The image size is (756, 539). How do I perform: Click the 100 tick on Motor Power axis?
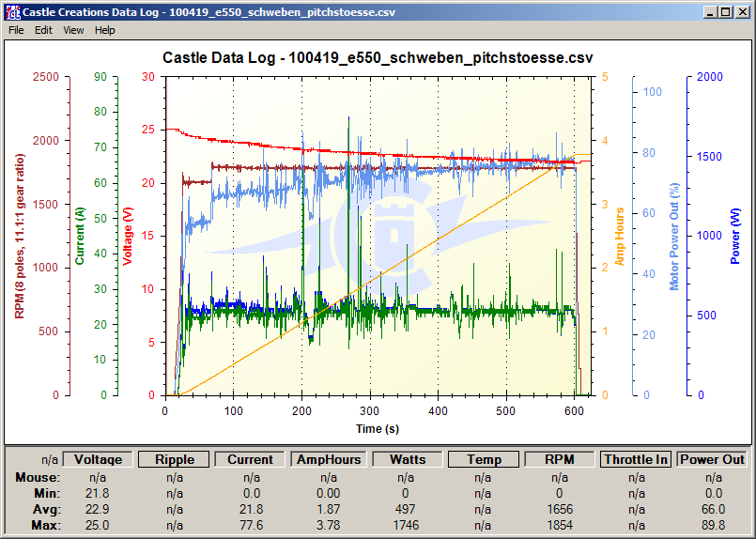pos(653,92)
